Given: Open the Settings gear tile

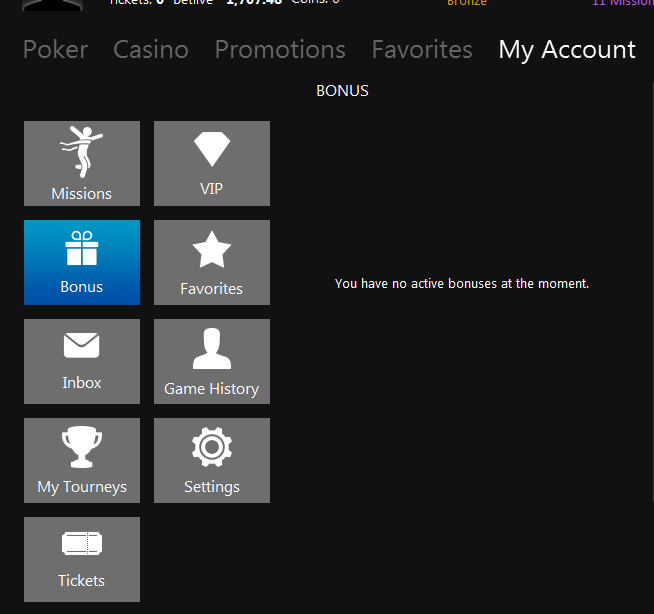Looking at the screenshot, I should point(212,460).
